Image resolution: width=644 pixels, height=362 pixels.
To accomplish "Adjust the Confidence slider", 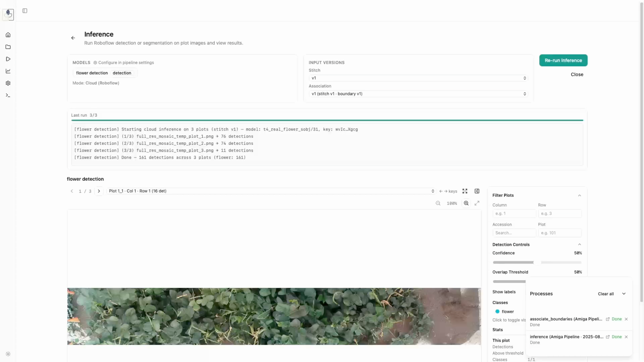I will 537,262.
